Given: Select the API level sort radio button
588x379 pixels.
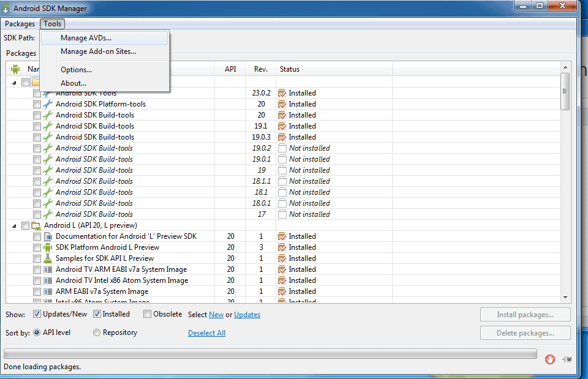Looking at the screenshot, I should pyautogui.click(x=37, y=332).
